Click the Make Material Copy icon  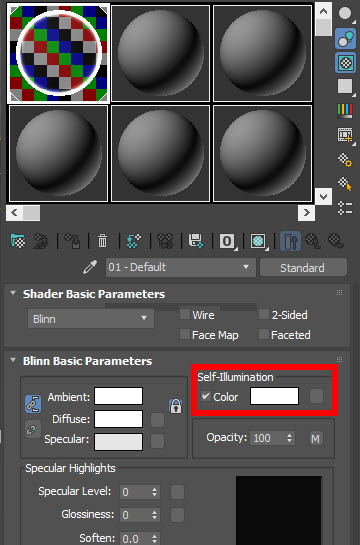pos(134,241)
